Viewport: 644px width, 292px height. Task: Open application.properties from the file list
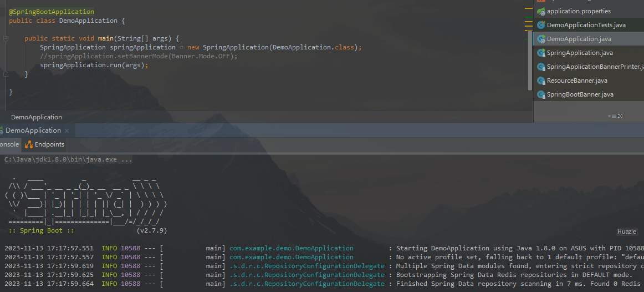579,12
